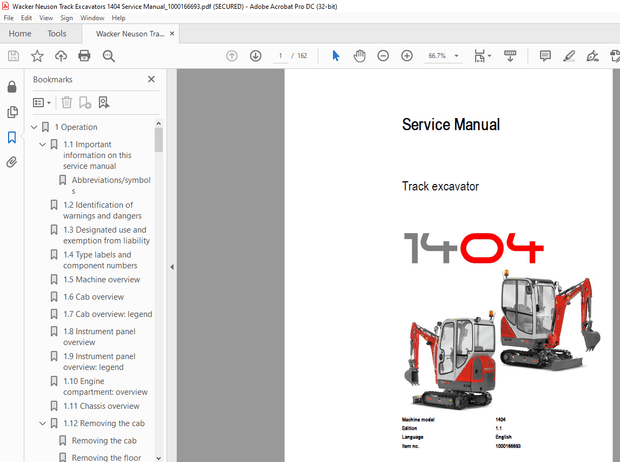The height and width of the screenshot is (462, 620).
Task: Add document to starred with star icon
Action: tap(37, 56)
